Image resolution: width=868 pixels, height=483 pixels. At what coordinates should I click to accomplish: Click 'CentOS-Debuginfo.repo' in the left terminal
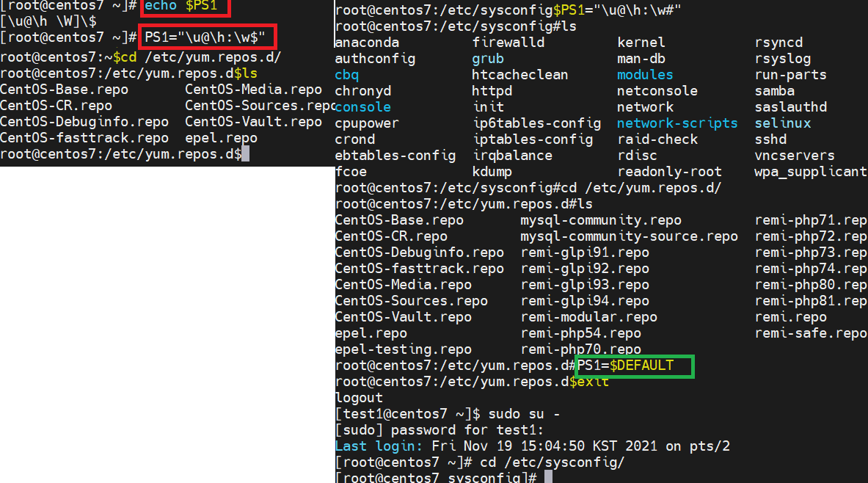pyautogui.click(x=84, y=121)
